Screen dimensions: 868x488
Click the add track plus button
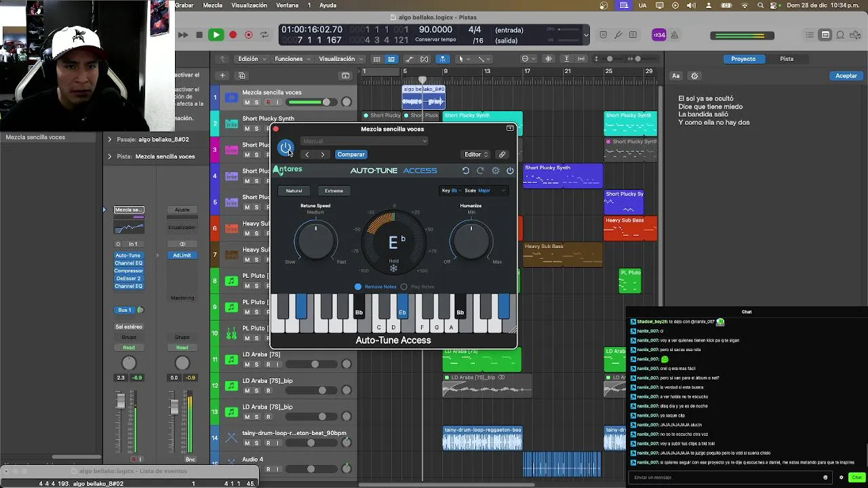pos(222,75)
